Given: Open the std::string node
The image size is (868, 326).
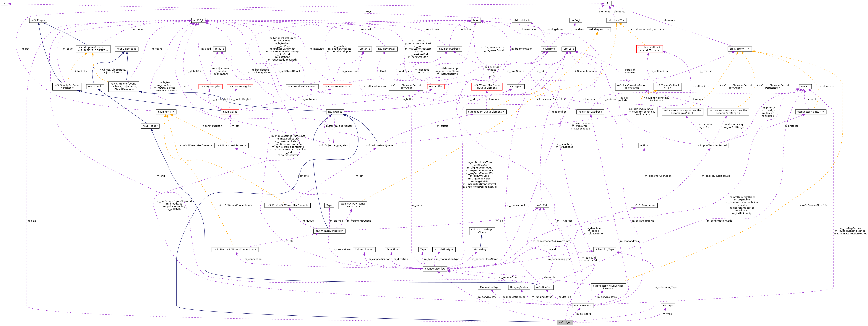Looking at the screenshot, I should coord(479,249).
